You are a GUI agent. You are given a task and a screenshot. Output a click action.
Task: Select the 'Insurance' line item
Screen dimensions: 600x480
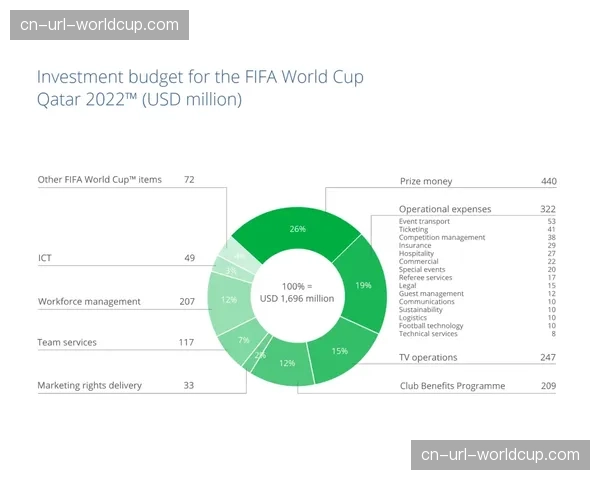[x=415, y=245]
